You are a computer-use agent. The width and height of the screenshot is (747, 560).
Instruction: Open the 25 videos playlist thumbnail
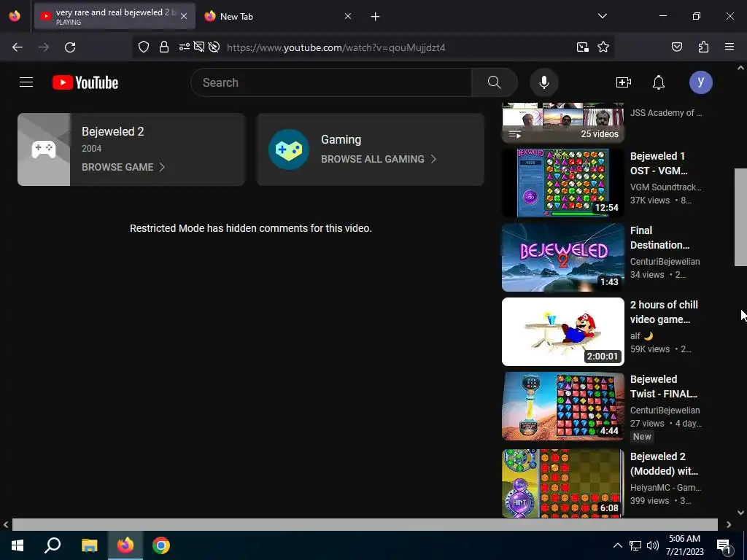point(562,122)
